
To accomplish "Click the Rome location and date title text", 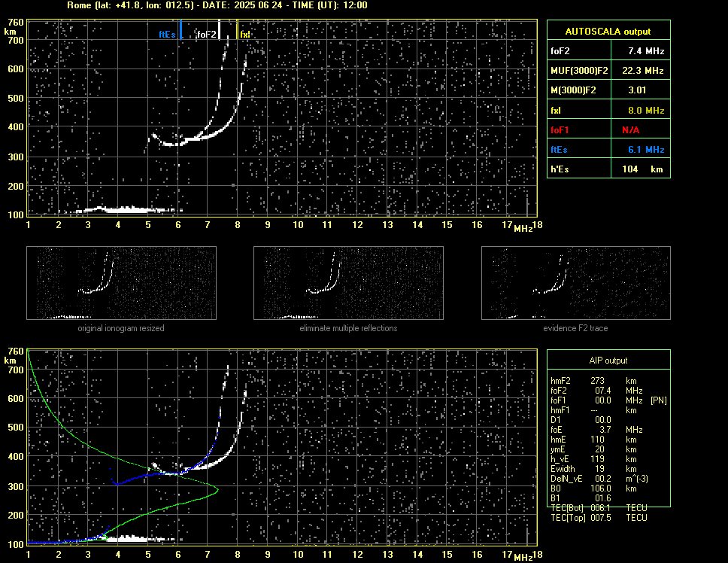I will click(x=217, y=5).
